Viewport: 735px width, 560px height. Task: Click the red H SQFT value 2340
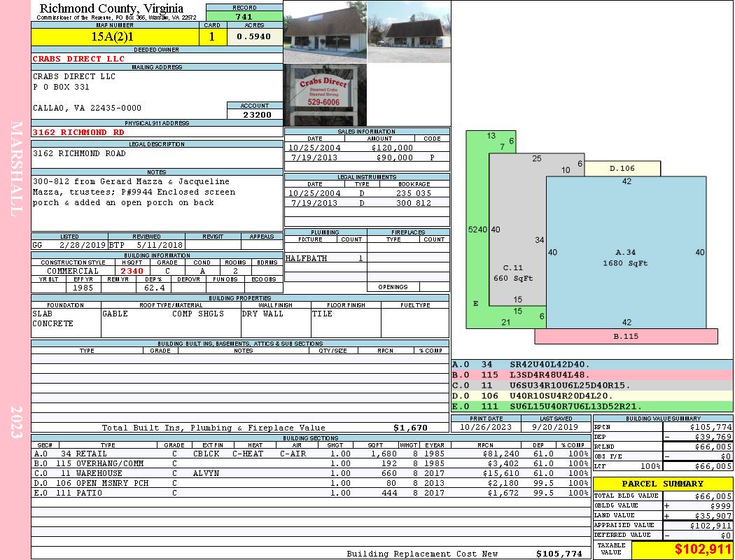(132, 271)
